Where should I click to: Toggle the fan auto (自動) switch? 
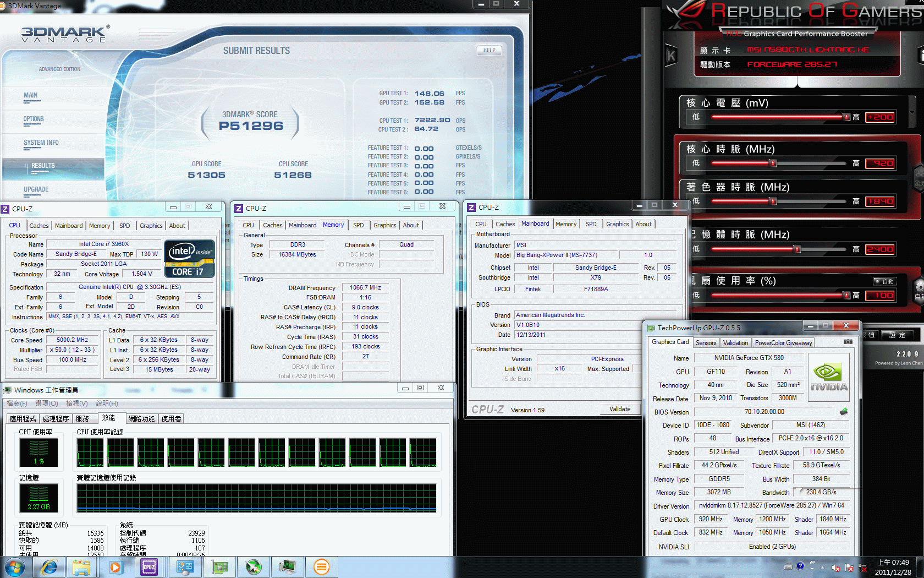[x=884, y=281]
